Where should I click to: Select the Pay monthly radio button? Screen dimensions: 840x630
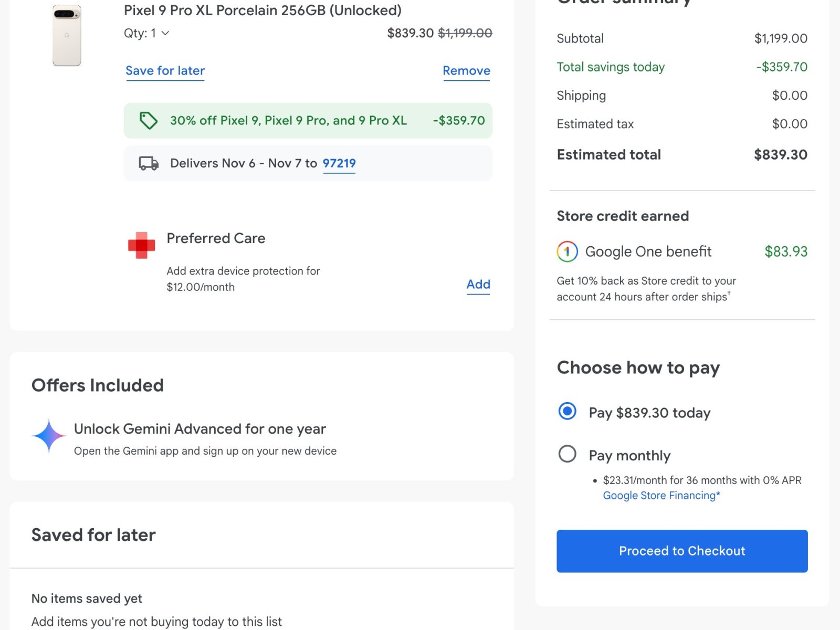click(x=568, y=454)
